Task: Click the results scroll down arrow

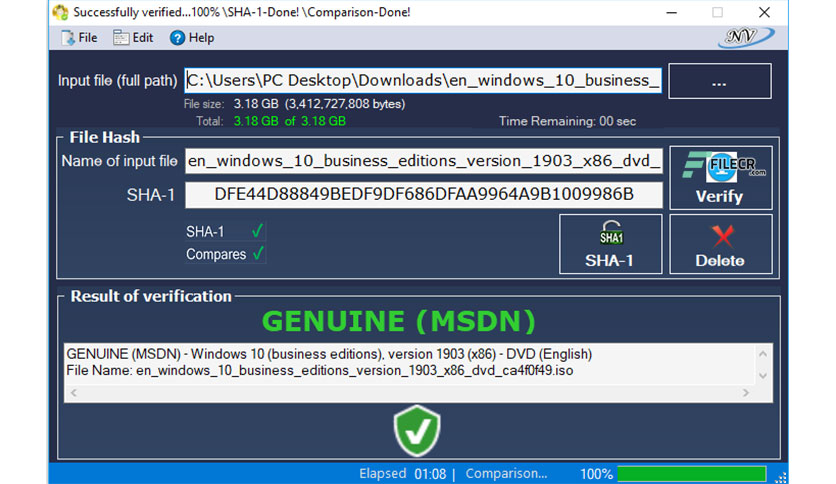Action: click(763, 376)
